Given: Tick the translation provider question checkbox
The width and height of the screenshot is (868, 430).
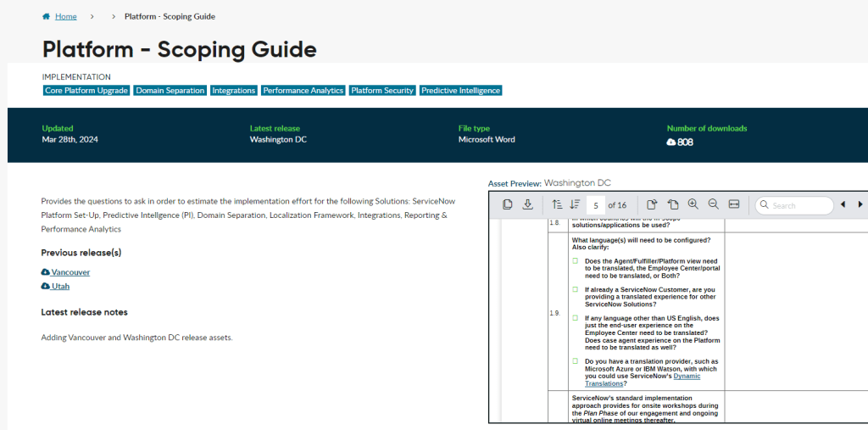Looking at the screenshot, I should point(575,361).
